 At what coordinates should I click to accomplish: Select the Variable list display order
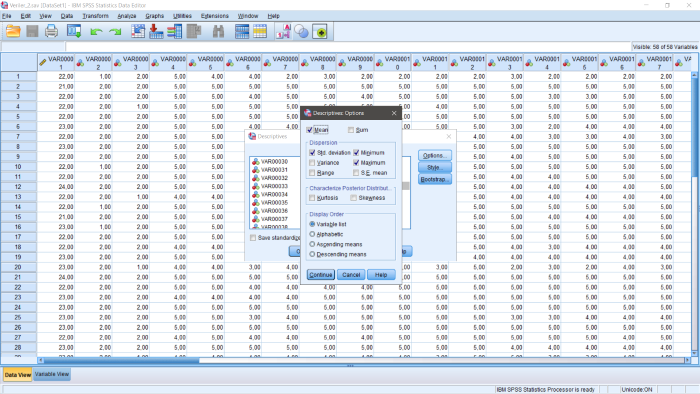312,224
